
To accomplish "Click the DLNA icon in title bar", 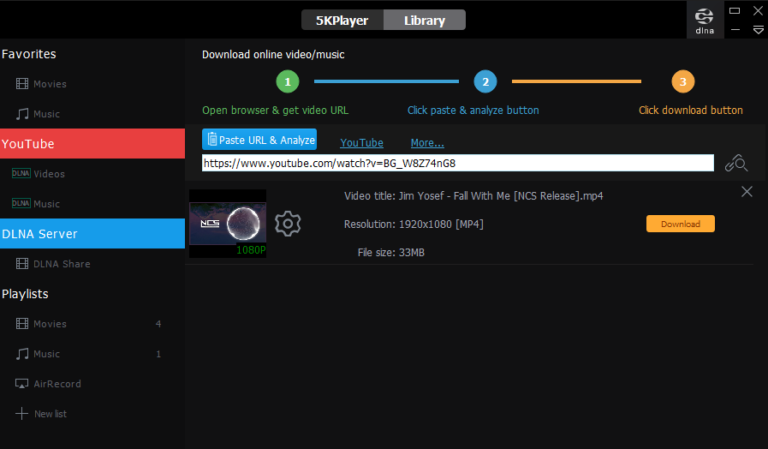I will click(x=704, y=20).
